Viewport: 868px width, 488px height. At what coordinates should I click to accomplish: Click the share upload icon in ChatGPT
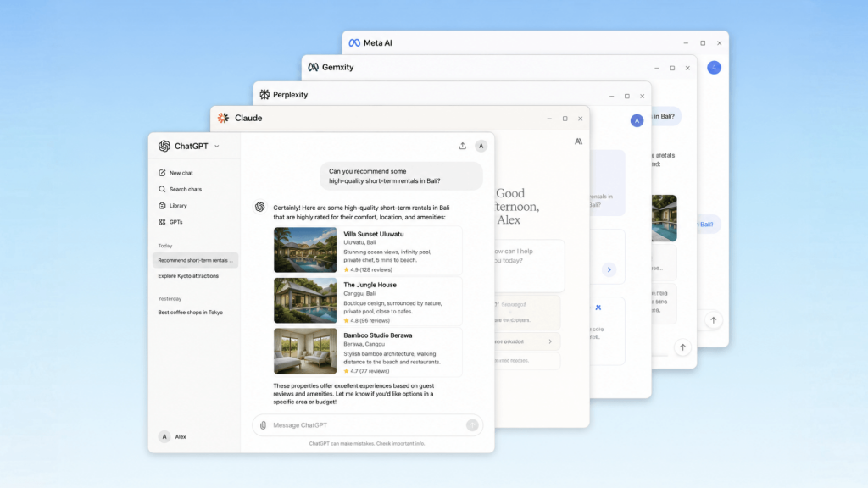pos(462,146)
